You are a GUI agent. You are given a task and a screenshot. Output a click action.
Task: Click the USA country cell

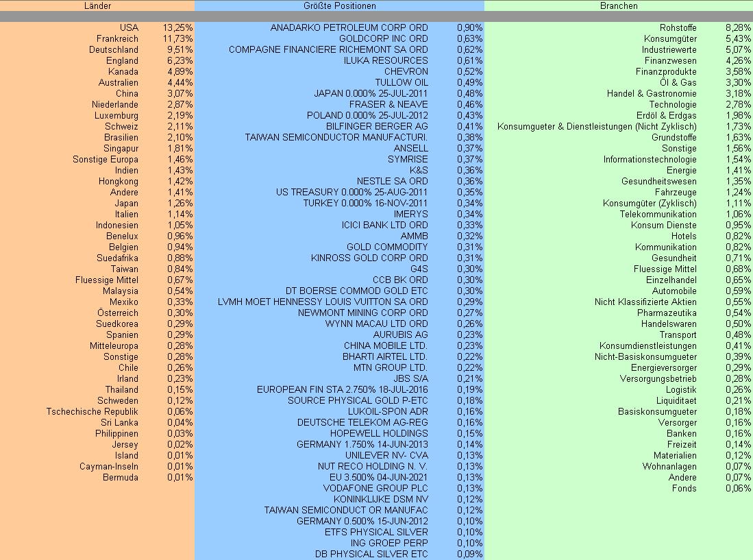[129, 28]
